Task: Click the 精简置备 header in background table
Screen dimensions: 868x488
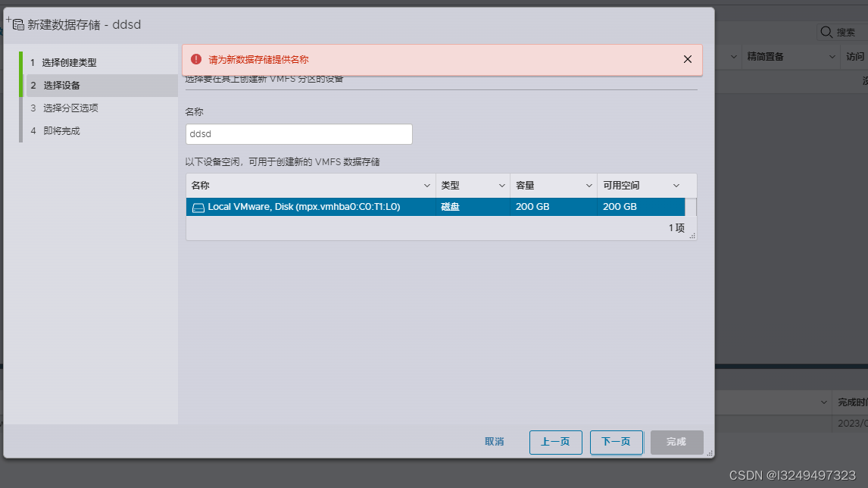Action: (765, 57)
